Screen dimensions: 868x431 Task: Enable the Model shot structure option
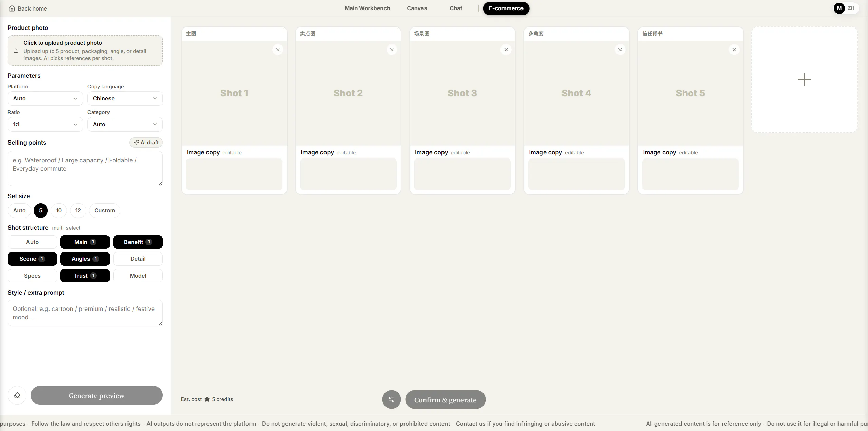click(138, 276)
